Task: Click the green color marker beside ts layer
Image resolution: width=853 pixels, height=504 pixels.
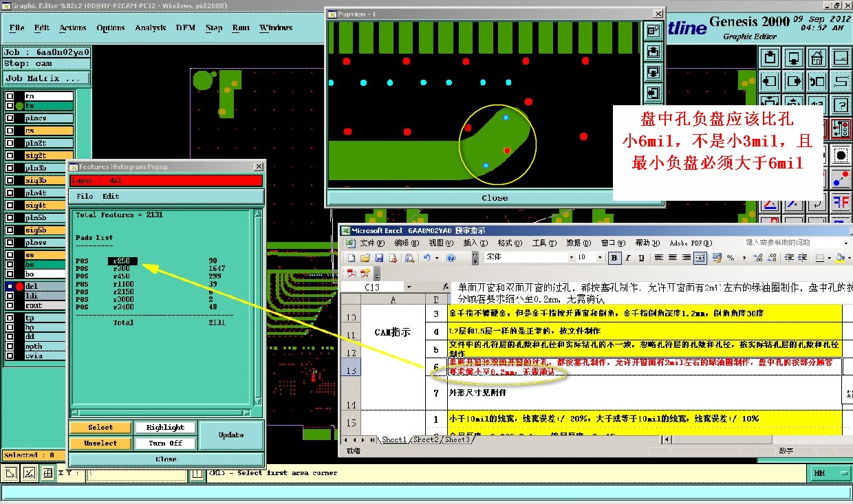Action: coord(19,107)
